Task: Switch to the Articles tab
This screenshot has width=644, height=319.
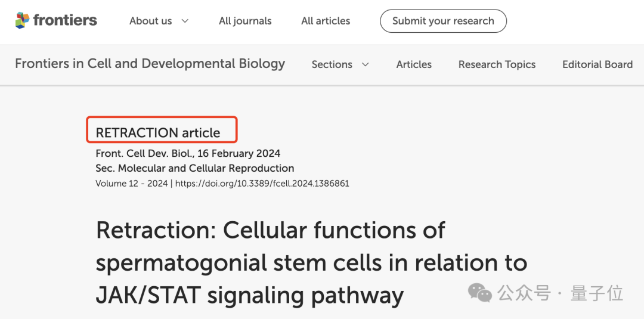Action: click(414, 64)
